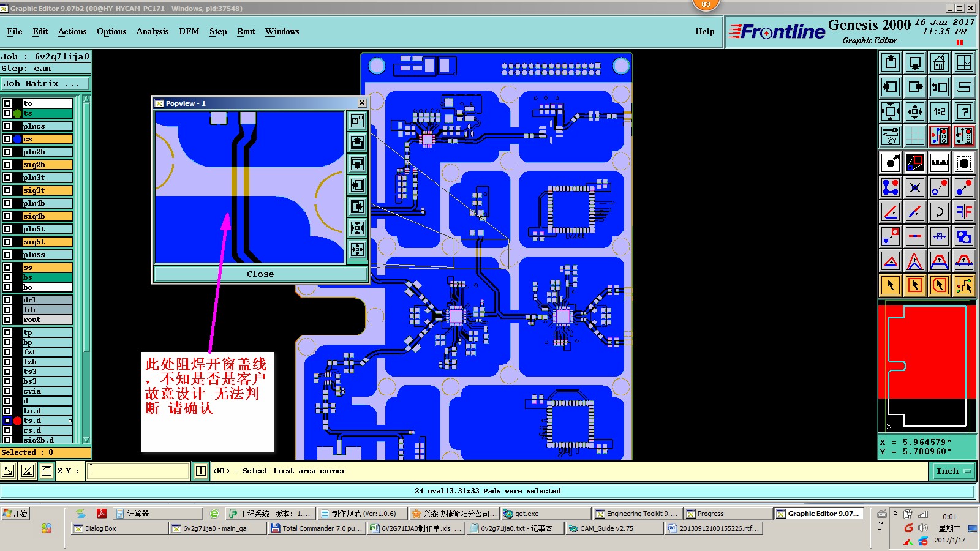
Task: Open the Help menu
Action: pyautogui.click(x=705, y=31)
